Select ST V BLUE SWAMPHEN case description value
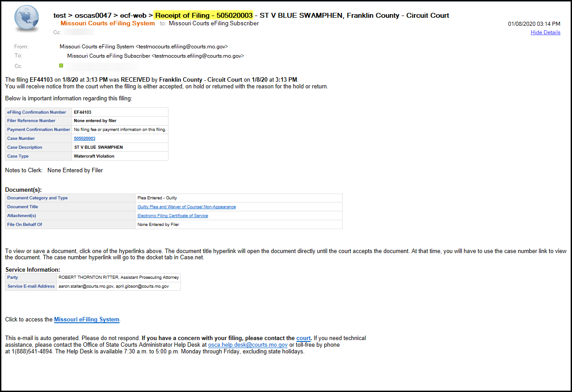 [120, 147]
